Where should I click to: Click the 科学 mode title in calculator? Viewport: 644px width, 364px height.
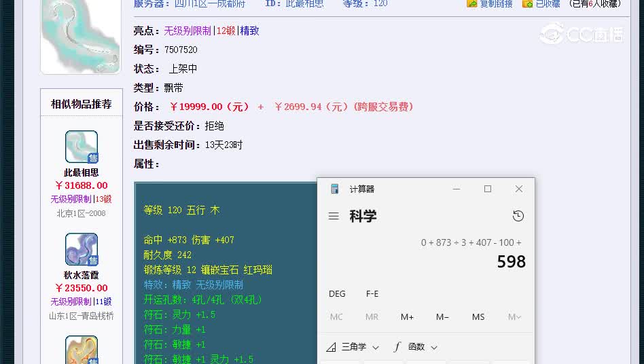(363, 216)
